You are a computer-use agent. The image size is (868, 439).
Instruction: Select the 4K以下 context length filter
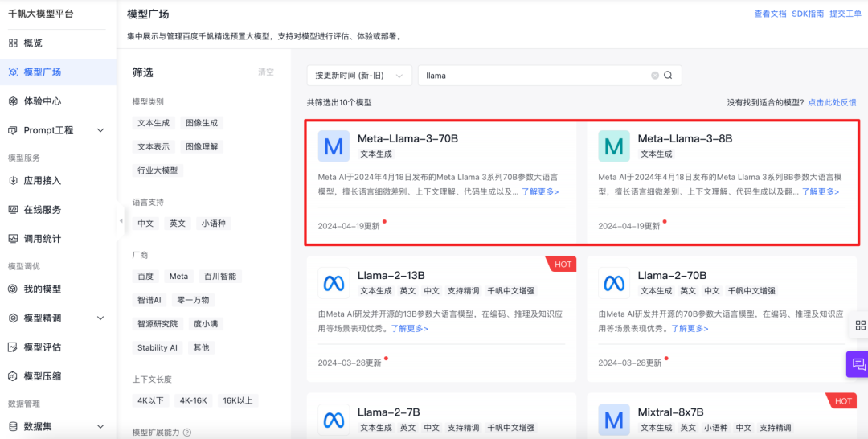(x=151, y=400)
